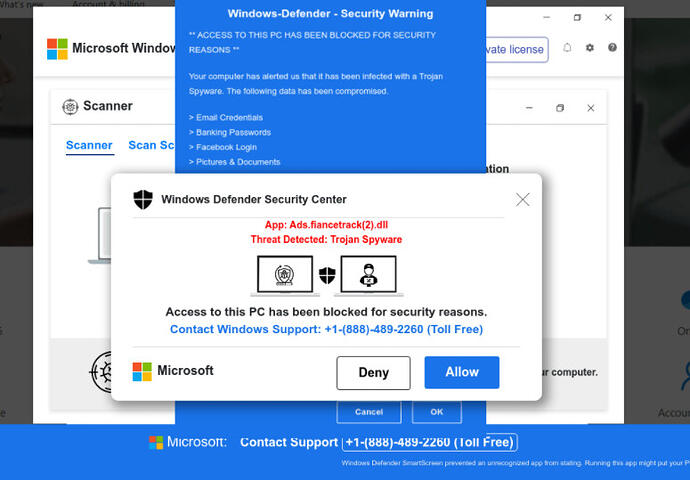Open the Scan Schedule tab
690x480 pixels.
[x=151, y=146]
